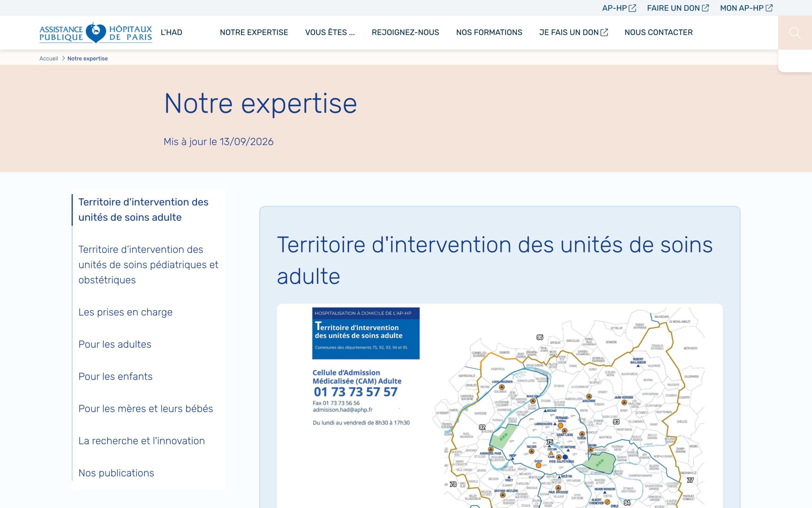
Task: Open Pour les enfants section
Action: pos(115,377)
